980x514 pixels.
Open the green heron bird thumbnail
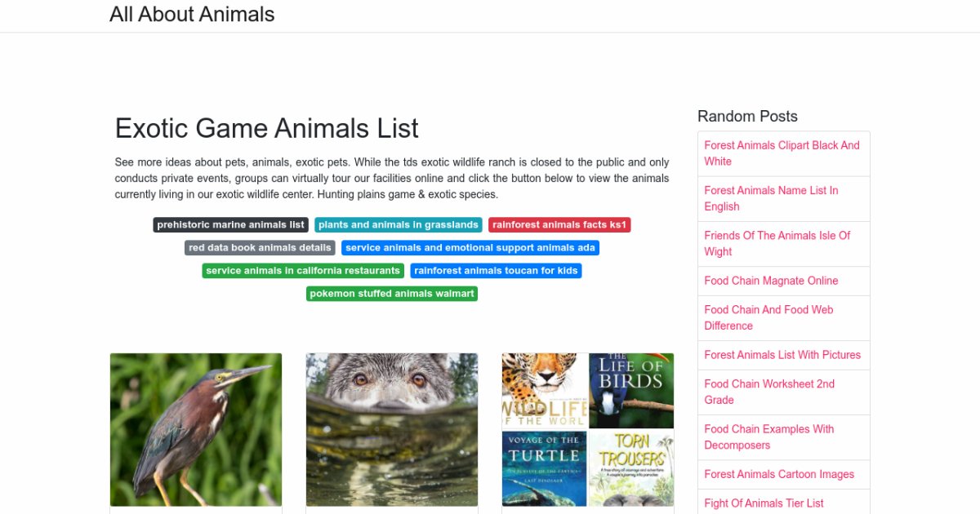(x=196, y=429)
